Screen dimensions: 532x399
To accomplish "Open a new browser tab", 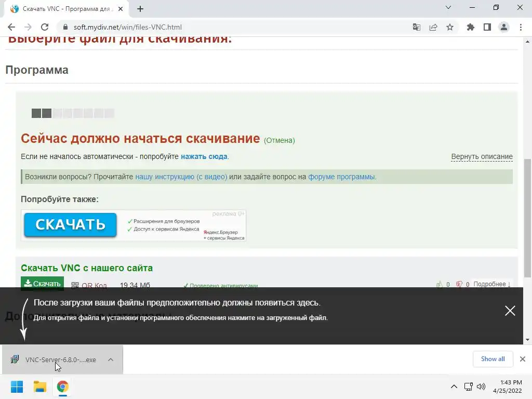I will [140, 9].
